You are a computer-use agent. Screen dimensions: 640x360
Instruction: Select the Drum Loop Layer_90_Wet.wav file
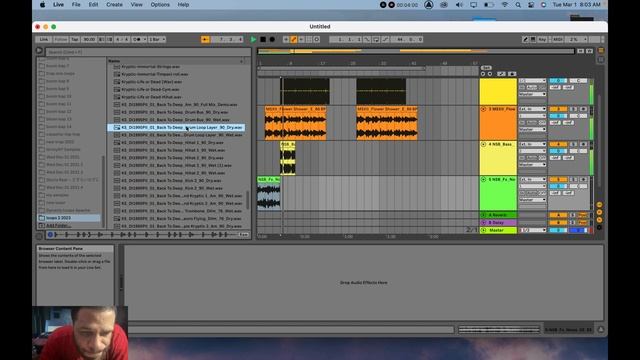pos(176,135)
